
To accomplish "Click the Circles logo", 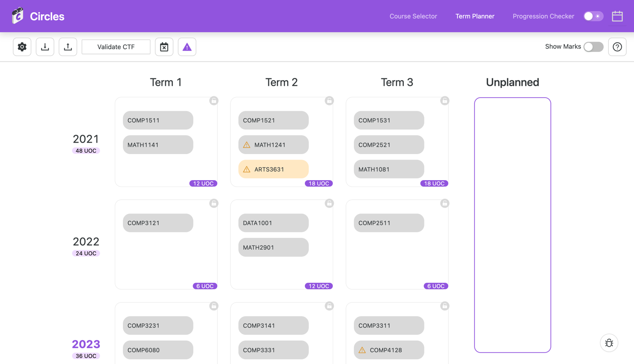I will (x=18, y=16).
